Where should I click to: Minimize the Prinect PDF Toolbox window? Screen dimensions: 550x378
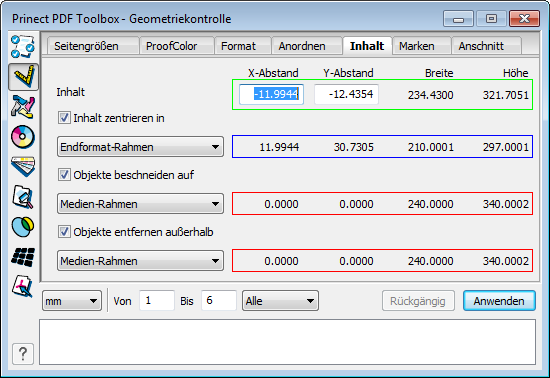coord(458,19)
